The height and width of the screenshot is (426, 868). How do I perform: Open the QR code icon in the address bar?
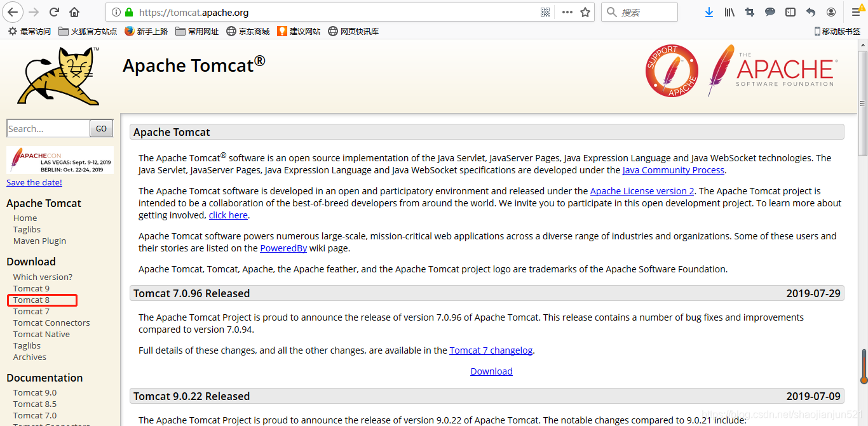(x=545, y=12)
